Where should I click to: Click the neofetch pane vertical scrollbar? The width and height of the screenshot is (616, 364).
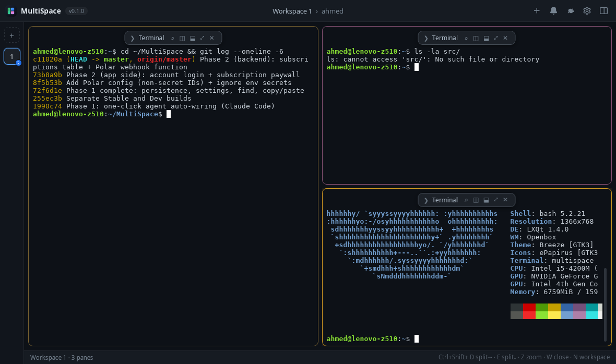[x=605, y=305]
